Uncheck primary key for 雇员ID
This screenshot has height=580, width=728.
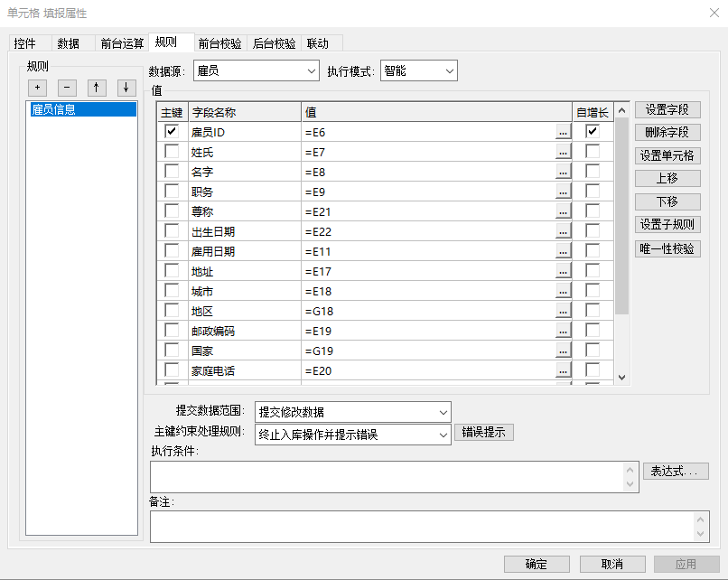point(172,132)
